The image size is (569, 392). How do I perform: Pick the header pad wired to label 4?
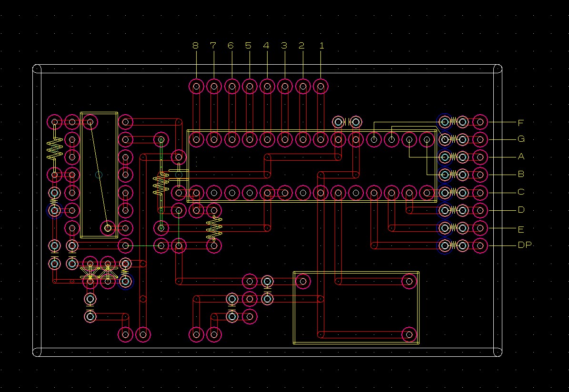tap(268, 87)
